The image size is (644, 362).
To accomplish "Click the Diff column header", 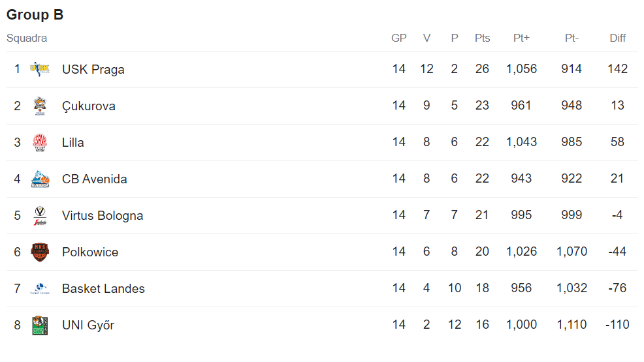I will [617, 38].
